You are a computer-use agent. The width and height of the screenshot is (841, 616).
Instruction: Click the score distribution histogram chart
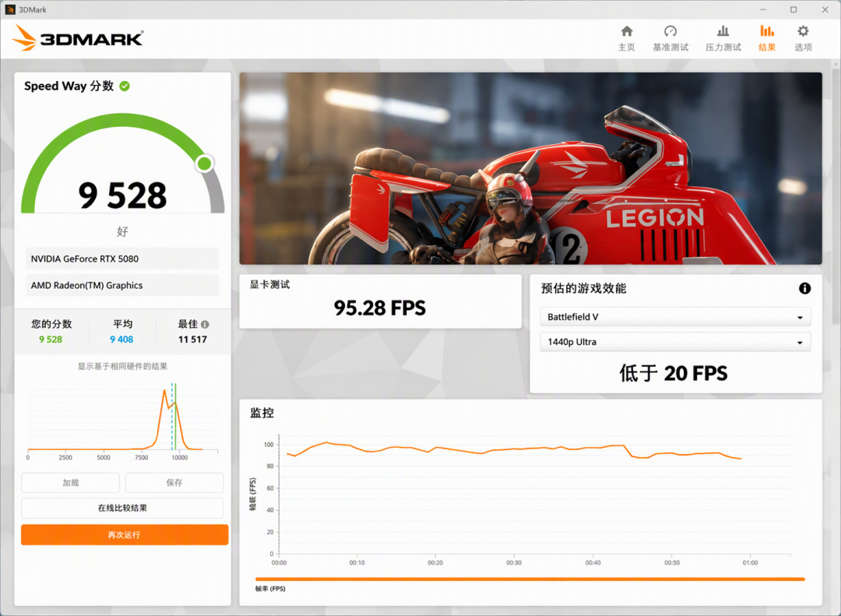tap(123, 421)
